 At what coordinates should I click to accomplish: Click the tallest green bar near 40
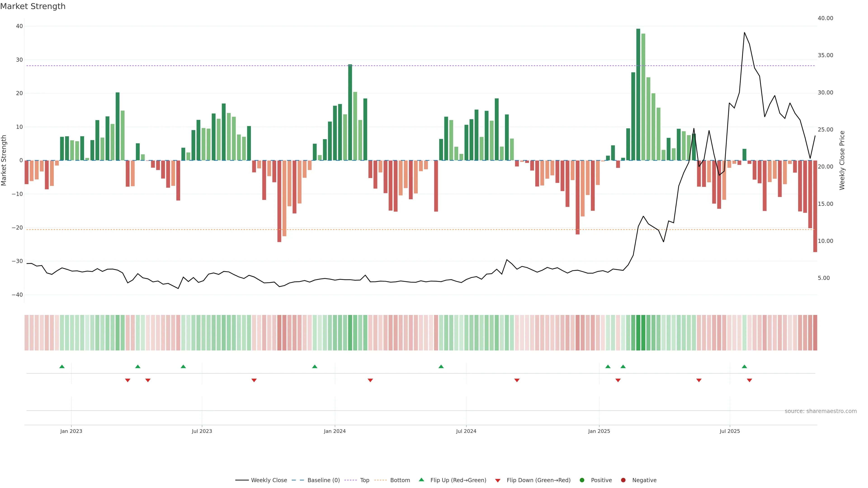coord(638,94)
